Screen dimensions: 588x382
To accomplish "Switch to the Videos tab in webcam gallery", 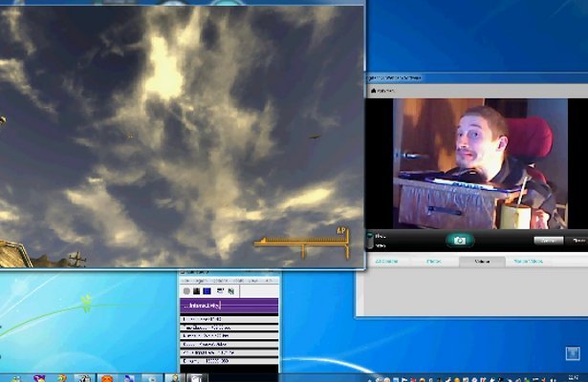I will (x=482, y=262).
